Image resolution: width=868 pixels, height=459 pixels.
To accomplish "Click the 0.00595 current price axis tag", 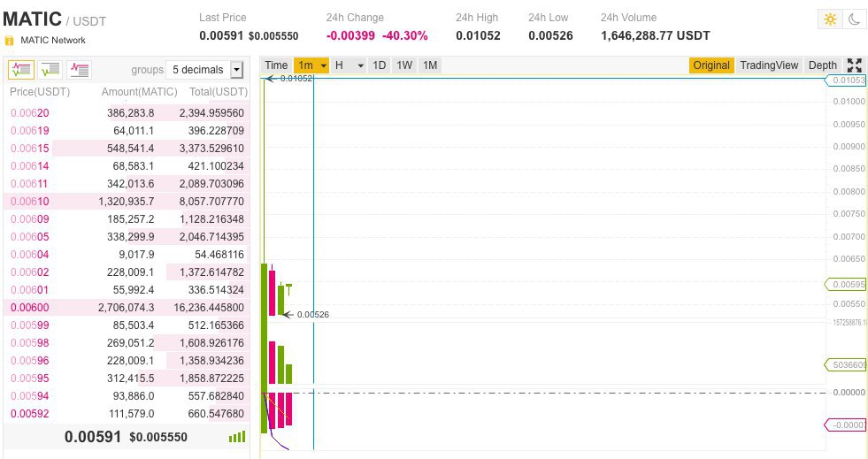I will pos(845,284).
